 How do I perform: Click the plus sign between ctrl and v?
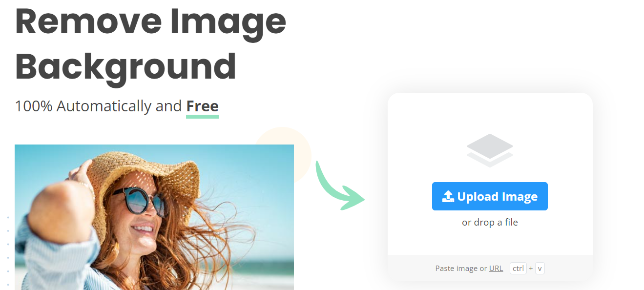point(531,268)
